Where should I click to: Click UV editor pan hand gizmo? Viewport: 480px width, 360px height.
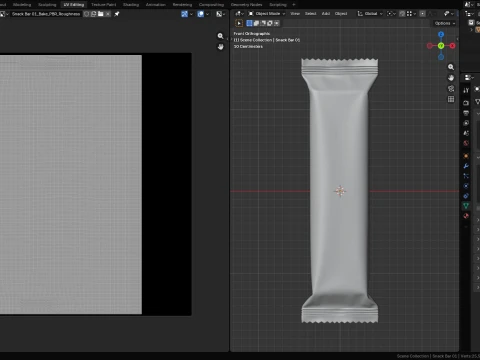(x=220, y=47)
